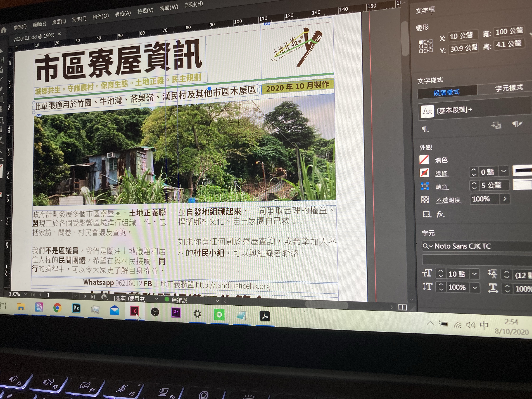This screenshot has height=399, width=532.
Task: Click the home icon at top left
Action: click(4, 30)
